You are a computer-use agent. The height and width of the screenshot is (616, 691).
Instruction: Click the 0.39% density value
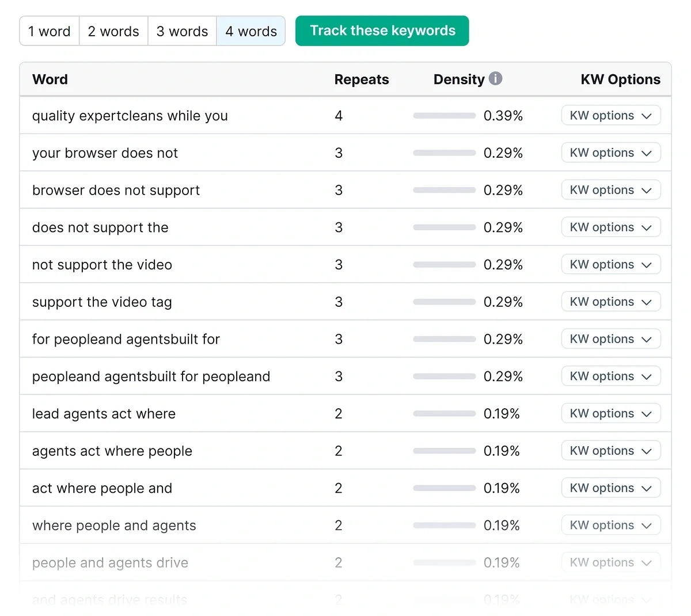(503, 116)
